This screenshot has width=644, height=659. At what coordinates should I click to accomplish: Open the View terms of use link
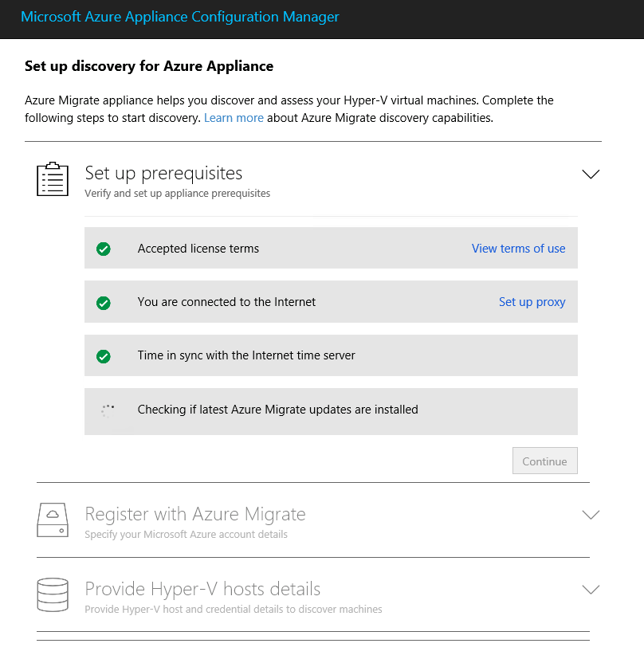518,249
